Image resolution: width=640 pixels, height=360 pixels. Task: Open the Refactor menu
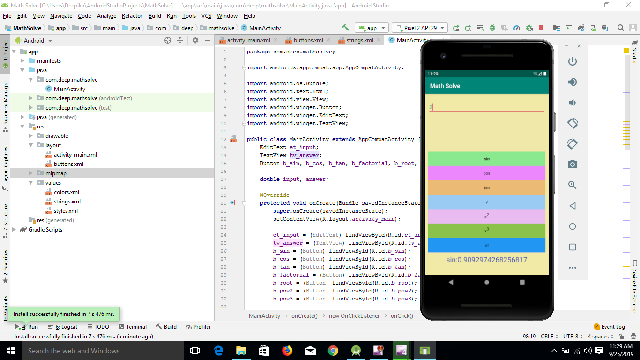(x=132, y=16)
